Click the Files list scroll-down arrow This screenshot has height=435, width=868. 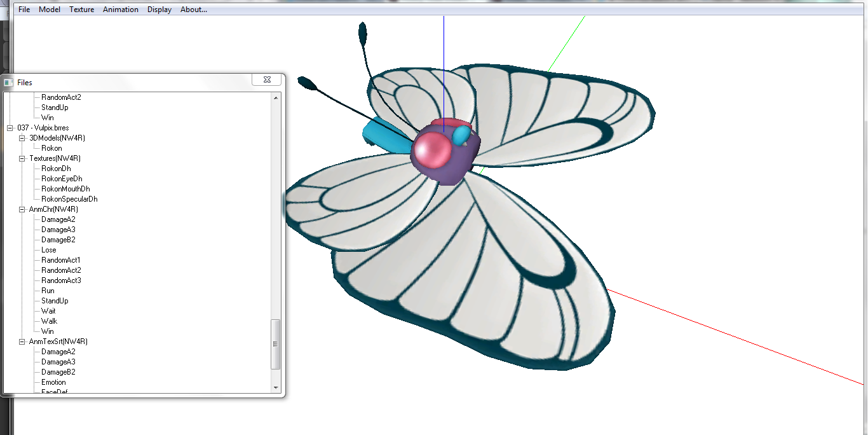(x=276, y=387)
